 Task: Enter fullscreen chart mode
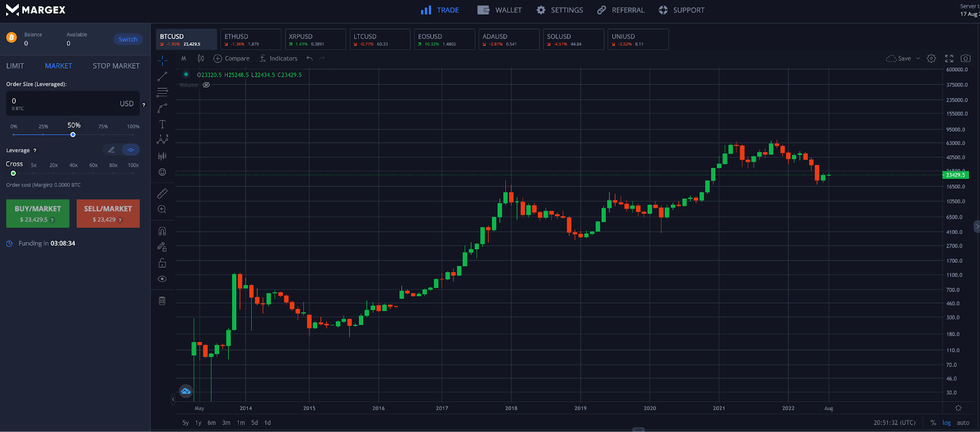[949, 59]
